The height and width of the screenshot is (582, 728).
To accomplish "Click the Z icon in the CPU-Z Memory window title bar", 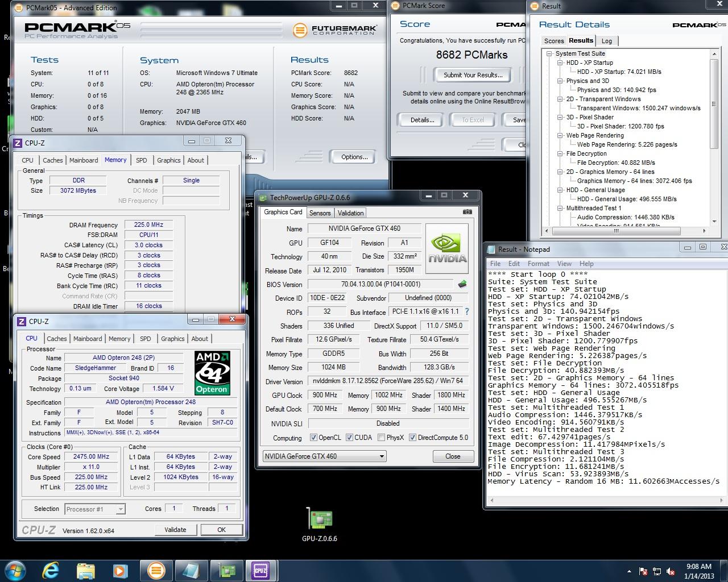I will click(x=18, y=143).
